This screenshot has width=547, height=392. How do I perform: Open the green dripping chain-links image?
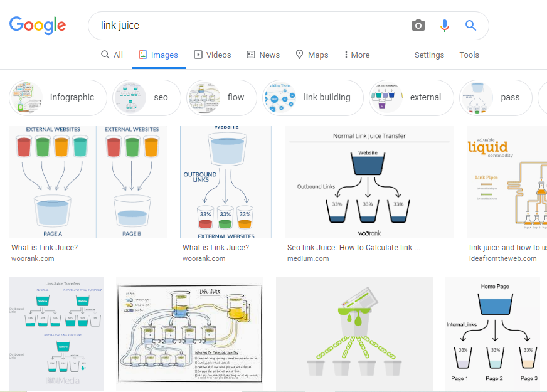(354, 334)
